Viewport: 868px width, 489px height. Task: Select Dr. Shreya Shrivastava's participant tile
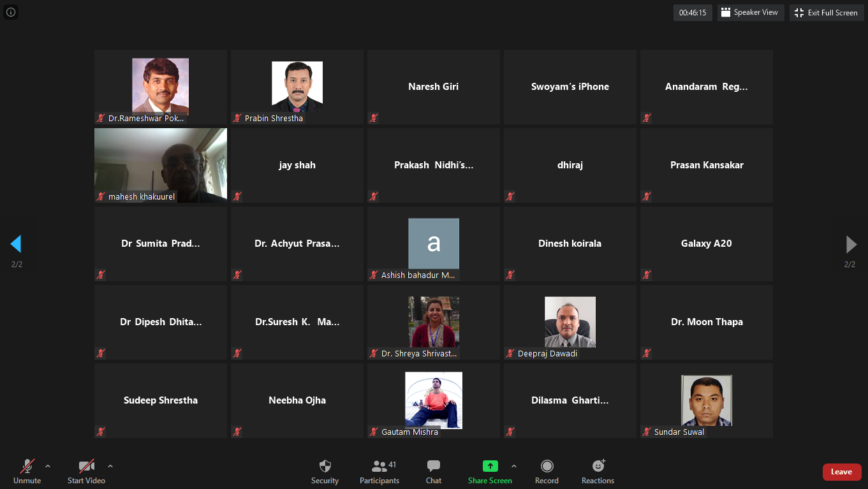click(x=434, y=322)
